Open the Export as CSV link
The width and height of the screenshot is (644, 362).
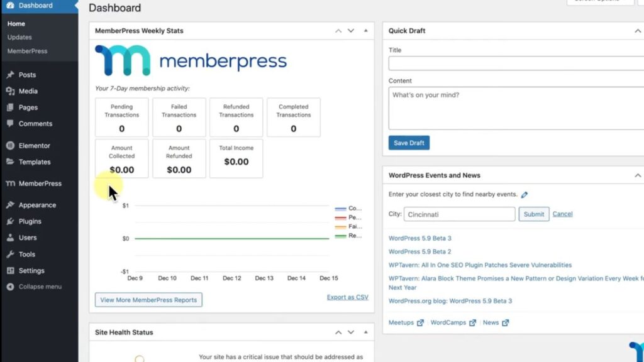[x=347, y=297]
